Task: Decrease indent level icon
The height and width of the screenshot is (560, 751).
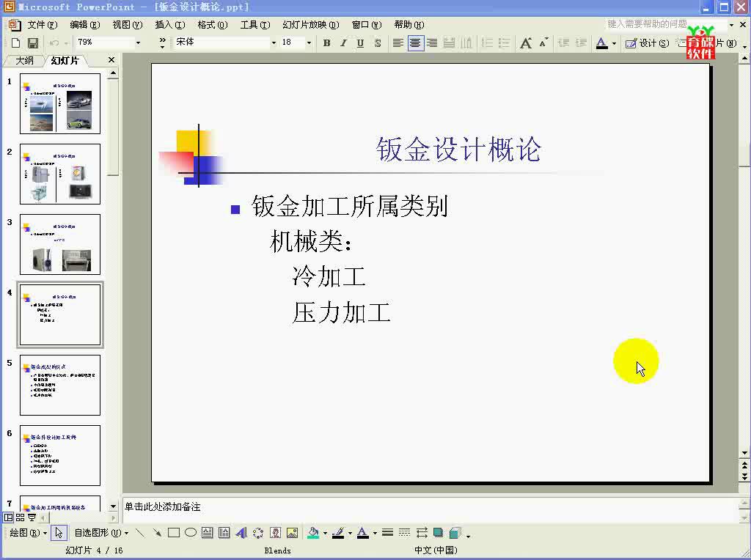Action: 564,43
